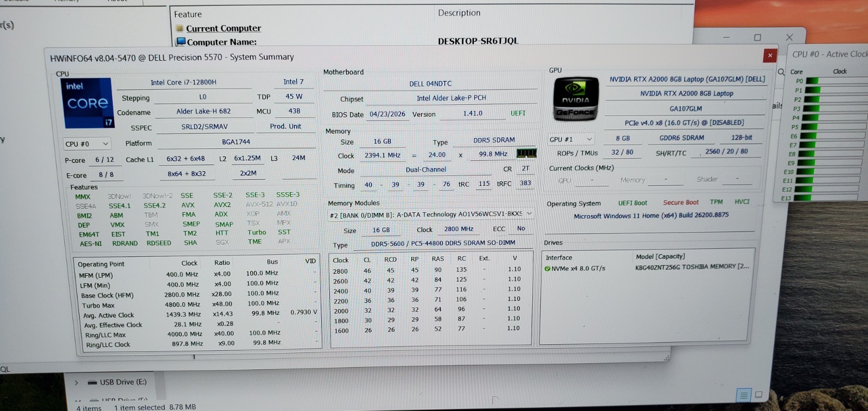Click the AVX2 feature label
868x411 pixels.
pyautogui.click(x=222, y=205)
